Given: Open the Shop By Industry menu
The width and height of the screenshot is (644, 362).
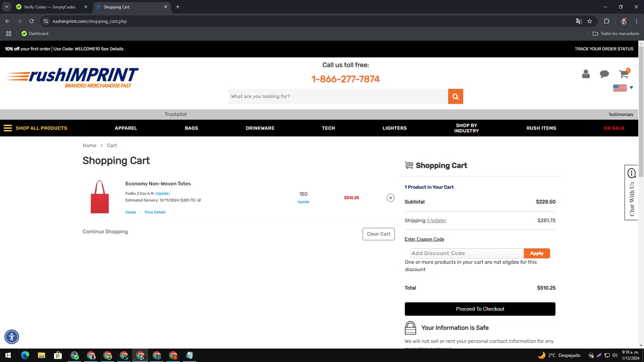Looking at the screenshot, I should pos(466,128).
